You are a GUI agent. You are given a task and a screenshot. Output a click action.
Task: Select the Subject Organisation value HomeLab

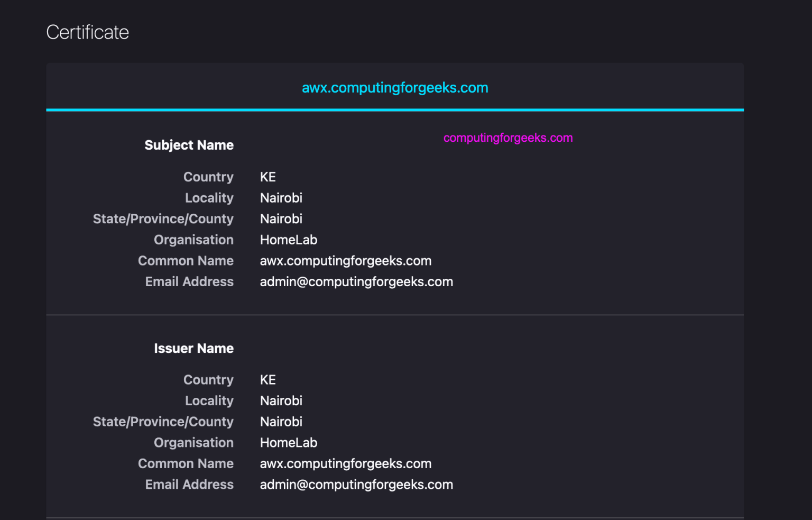(288, 240)
